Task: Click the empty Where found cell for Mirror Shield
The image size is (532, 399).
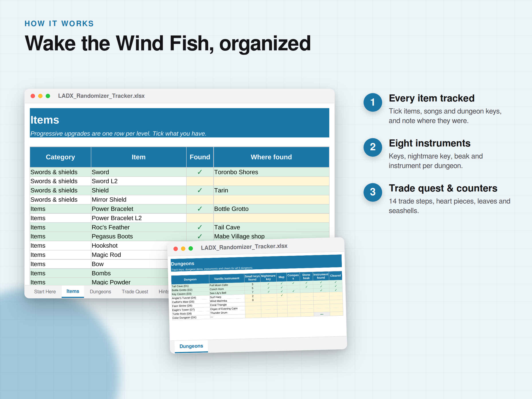Action: click(x=271, y=200)
